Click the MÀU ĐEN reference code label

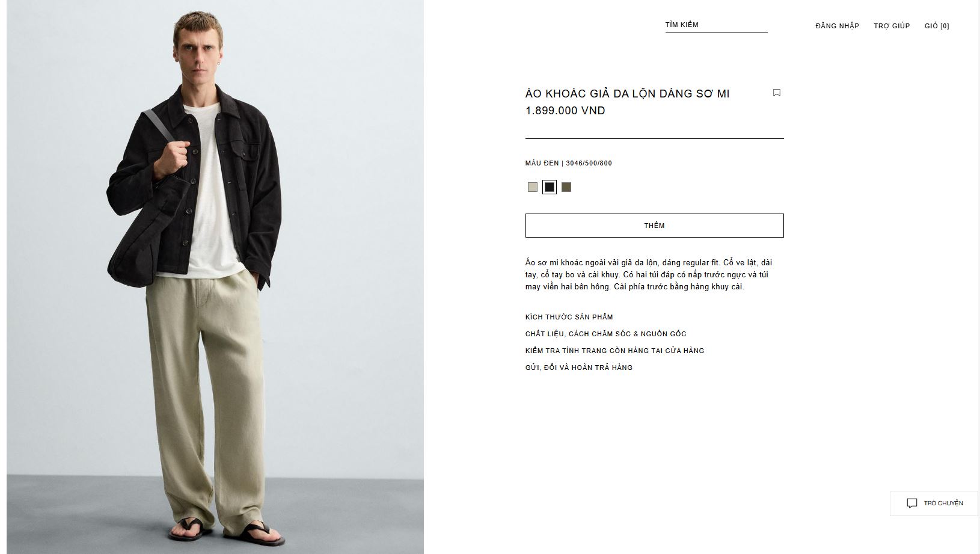pyautogui.click(x=569, y=163)
